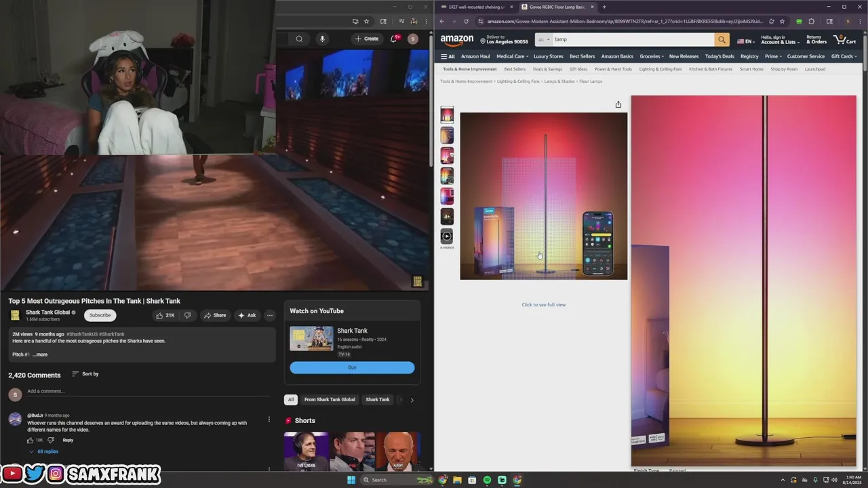
Task: Open the EN language selector
Action: (x=745, y=41)
